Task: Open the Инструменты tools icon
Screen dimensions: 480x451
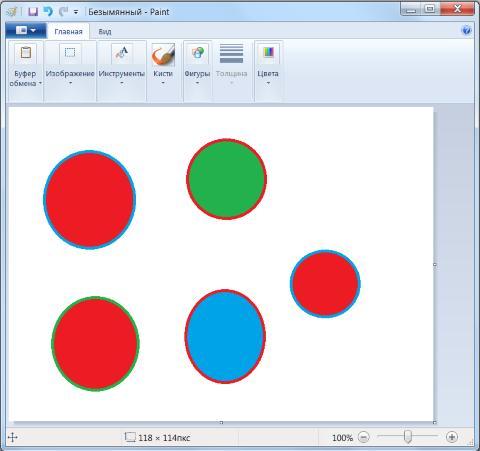Action: click(x=122, y=53)
